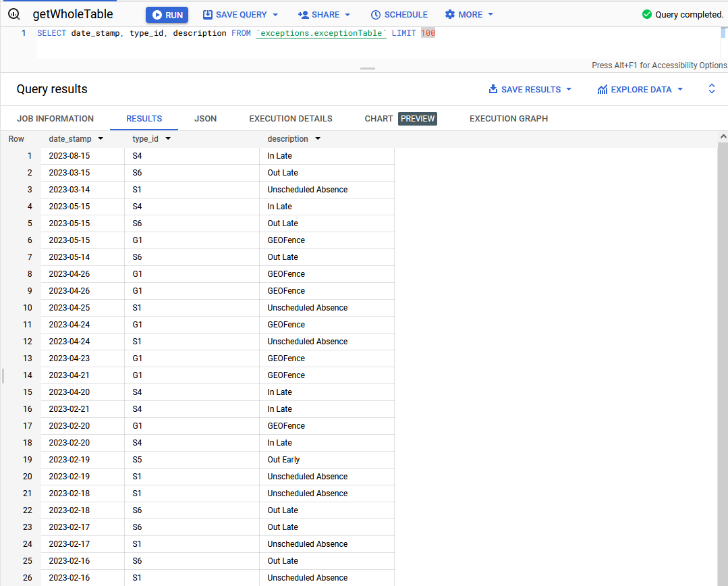
Task: Switch to the JOB INFORMATION tab
Action: point(55,118)
